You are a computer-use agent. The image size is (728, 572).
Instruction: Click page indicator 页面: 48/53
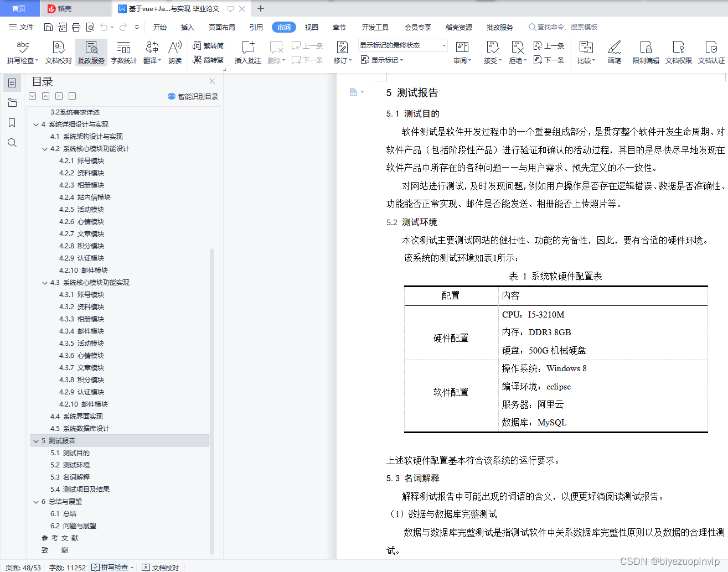23,568
